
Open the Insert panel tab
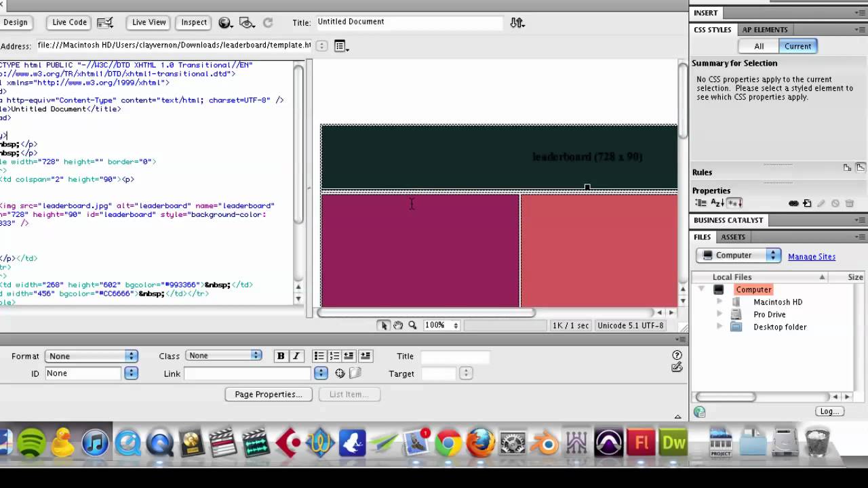coord(705,13)
